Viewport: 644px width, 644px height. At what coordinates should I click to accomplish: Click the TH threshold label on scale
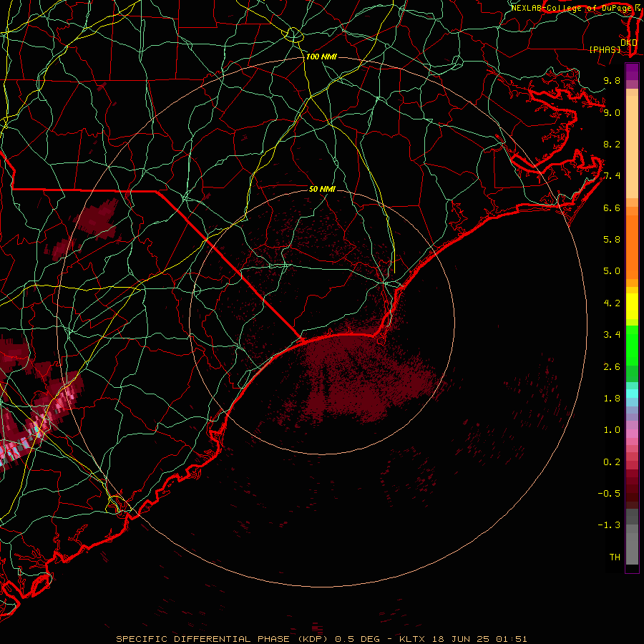point(615,557)
